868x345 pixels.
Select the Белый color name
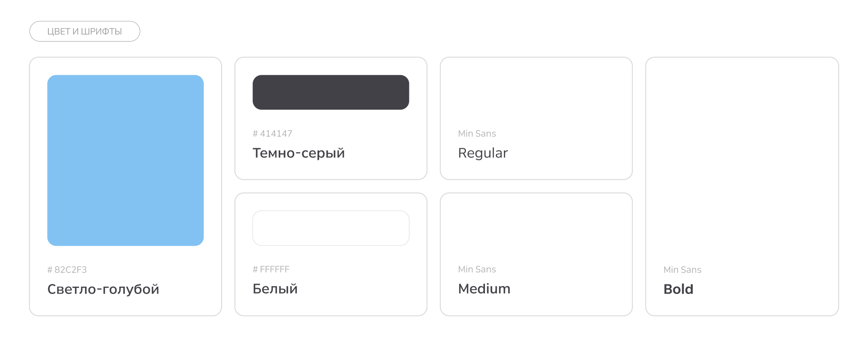[275, 289]
